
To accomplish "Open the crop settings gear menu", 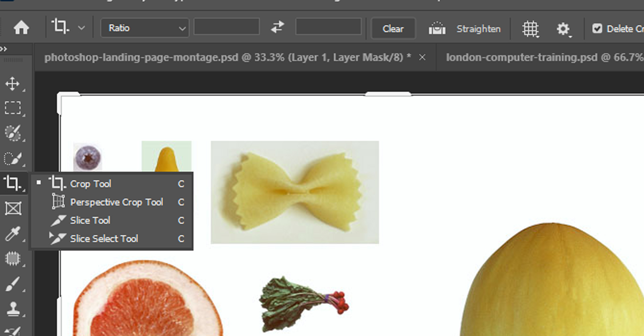I will click(563, 30).
